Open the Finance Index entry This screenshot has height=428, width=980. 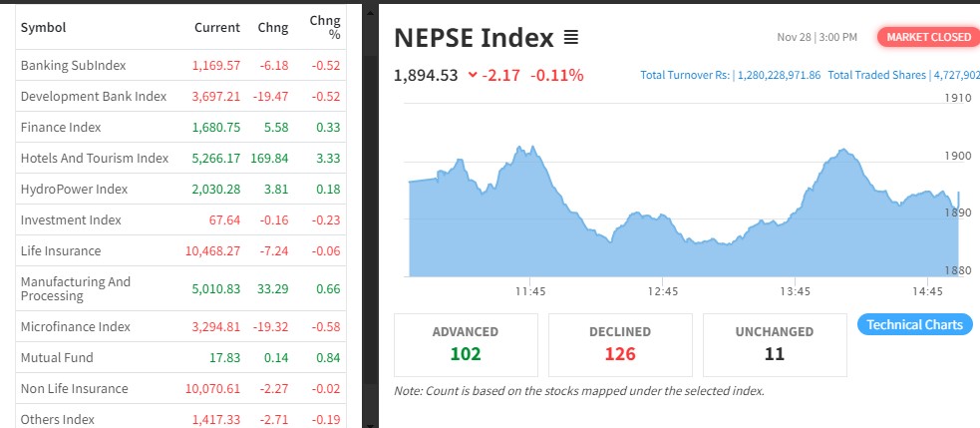click(61, 127)
